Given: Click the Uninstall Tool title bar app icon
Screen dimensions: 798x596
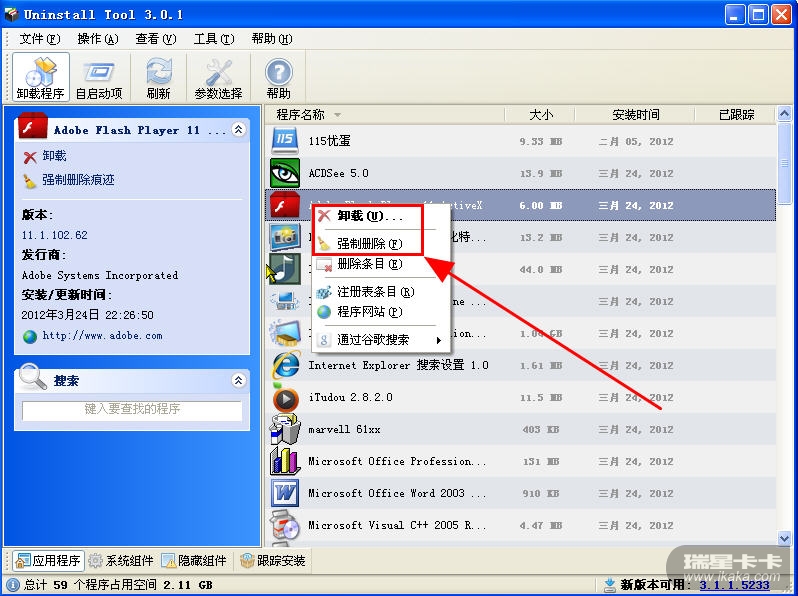Looking at the screenshot, I should pos(11,14).
